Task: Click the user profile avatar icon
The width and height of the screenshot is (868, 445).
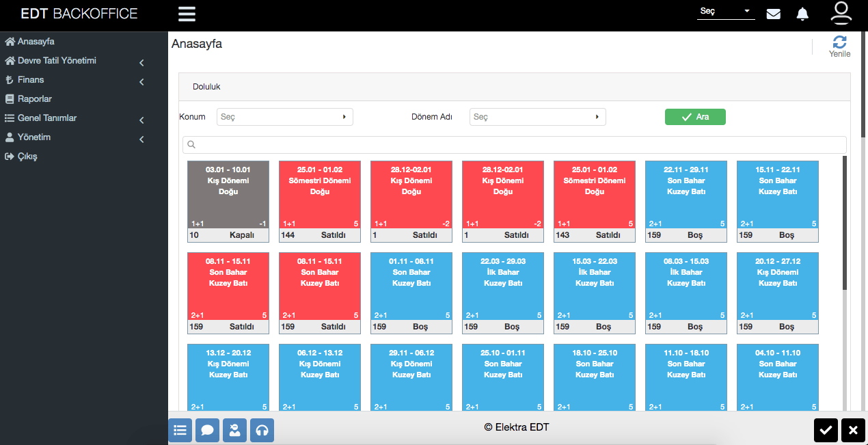Action: pyautogui.click(x=841, y=13)
